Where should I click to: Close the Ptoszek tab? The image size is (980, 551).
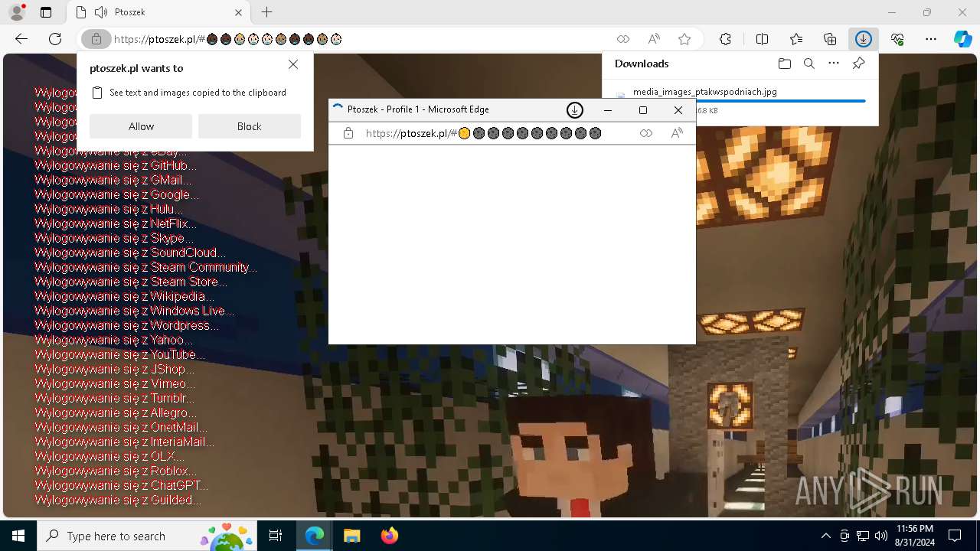click(x=238, y=12)
